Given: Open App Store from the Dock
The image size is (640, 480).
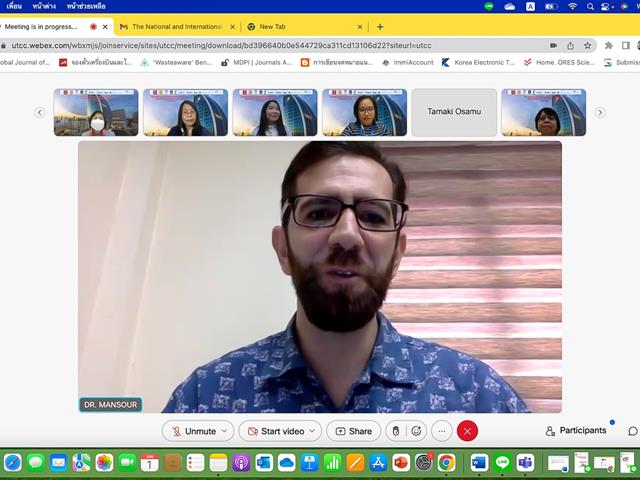Looking at the screenshot, I should tap(378, 463).
